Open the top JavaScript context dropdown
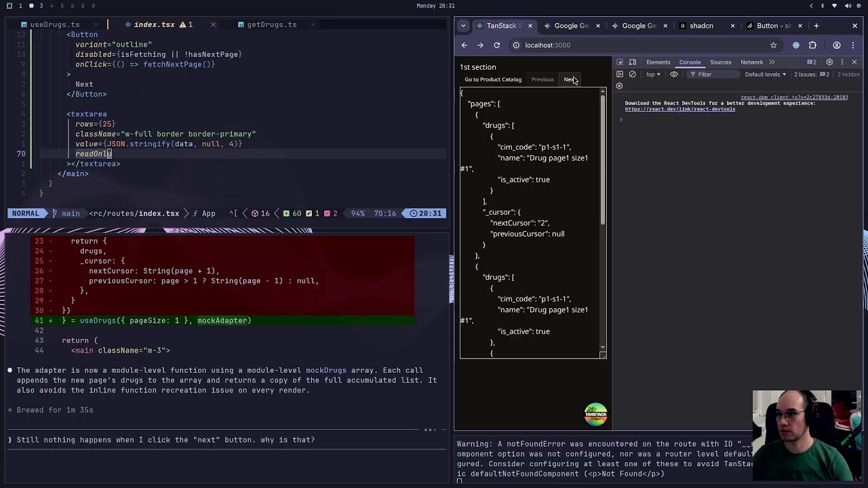 653,75
